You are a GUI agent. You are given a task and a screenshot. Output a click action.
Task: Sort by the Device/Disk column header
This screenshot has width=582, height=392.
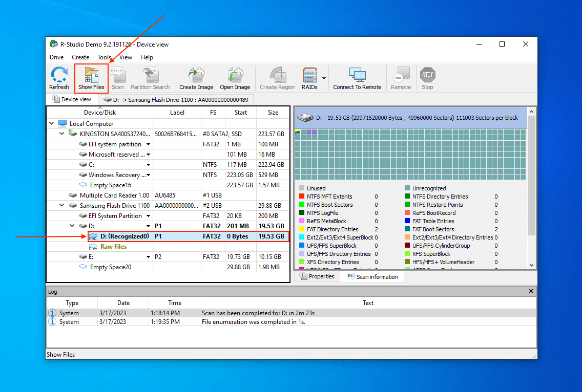(x=100, y=113)
